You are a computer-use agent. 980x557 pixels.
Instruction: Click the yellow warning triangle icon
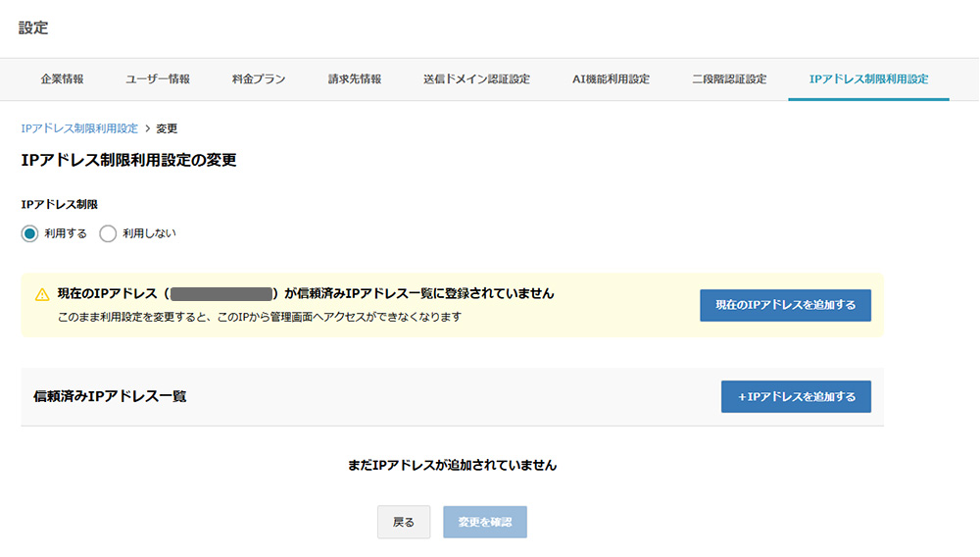click(x=42, y=294)
